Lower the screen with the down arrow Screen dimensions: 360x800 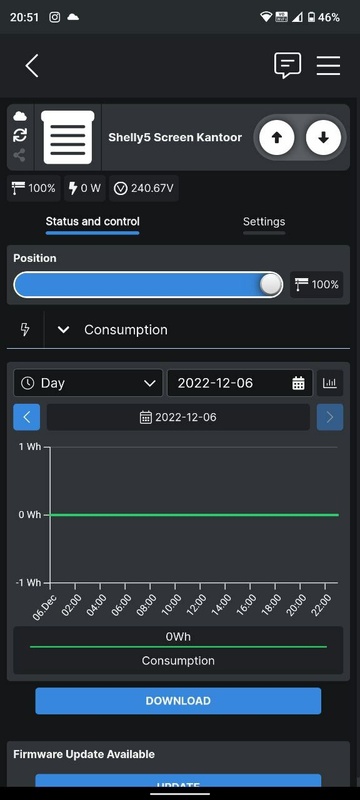click(x=323, y=137)
